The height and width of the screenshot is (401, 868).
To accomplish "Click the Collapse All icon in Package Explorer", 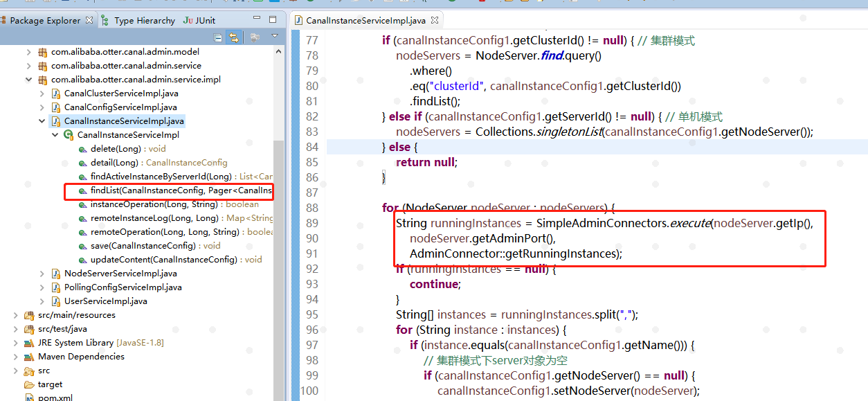I will 218,37.
